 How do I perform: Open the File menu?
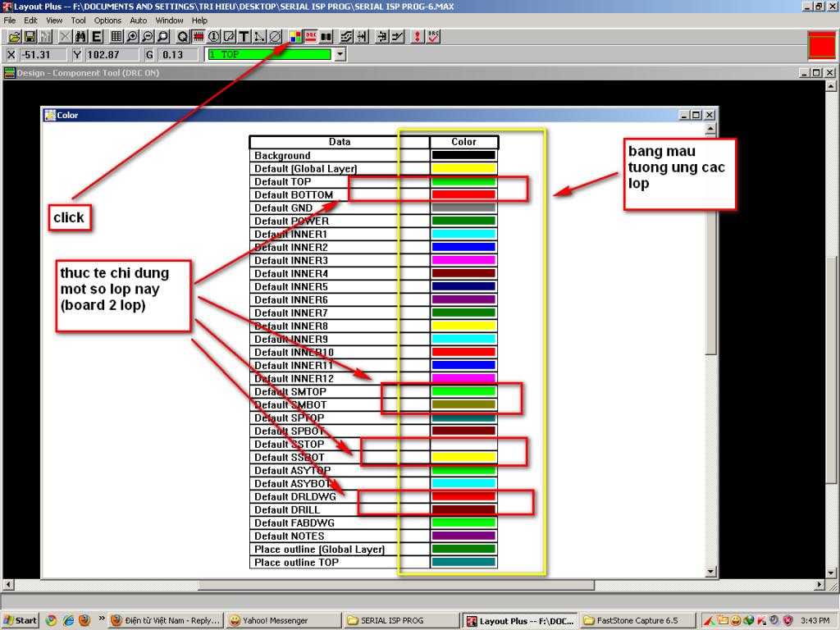click(x=10, y=21)
